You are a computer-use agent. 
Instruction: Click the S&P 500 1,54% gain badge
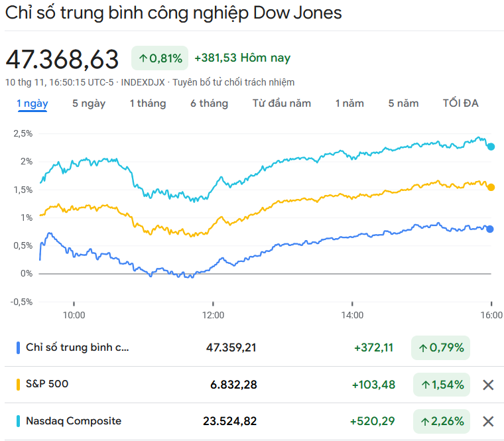(x=440, y=385)
